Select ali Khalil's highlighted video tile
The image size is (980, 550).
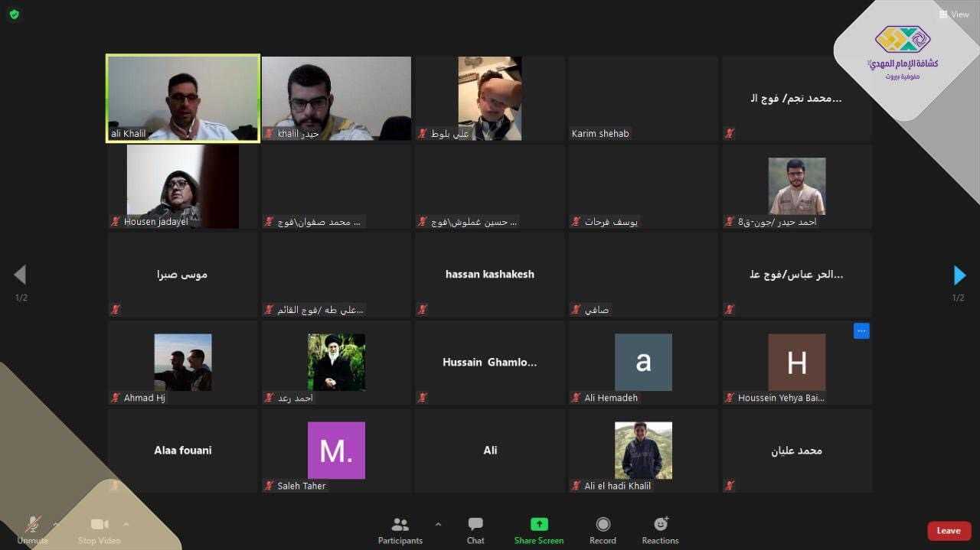183,97
